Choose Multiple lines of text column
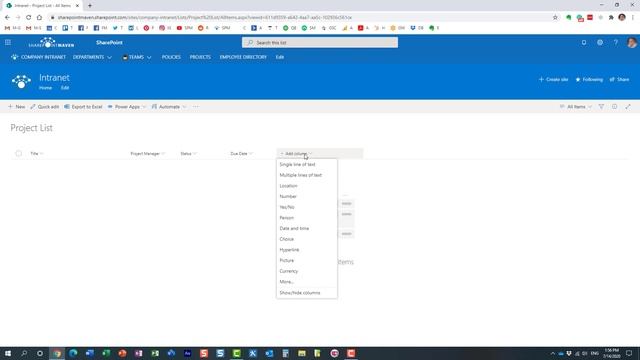Viewport: 640px width, 360px height. coord(307,175)
